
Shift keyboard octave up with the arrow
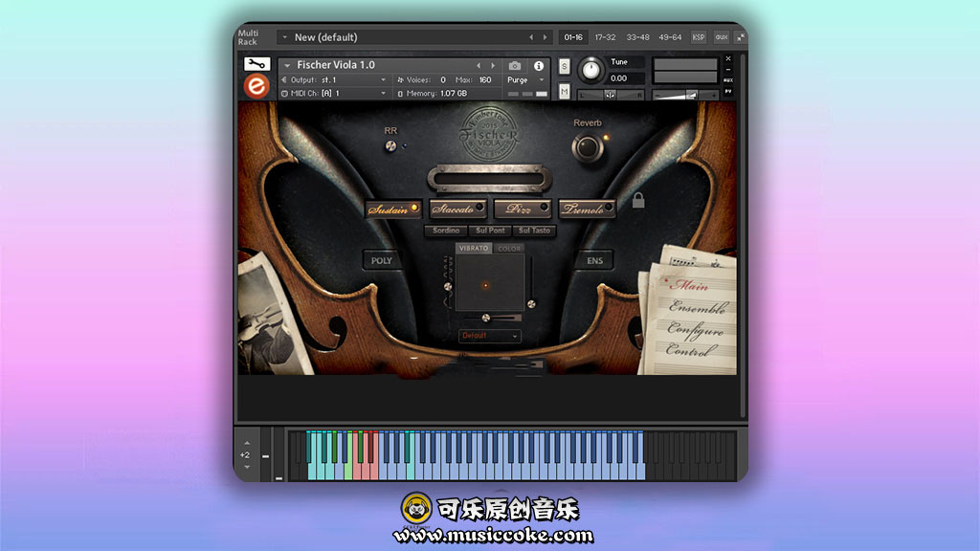click(x=247, y=443)
